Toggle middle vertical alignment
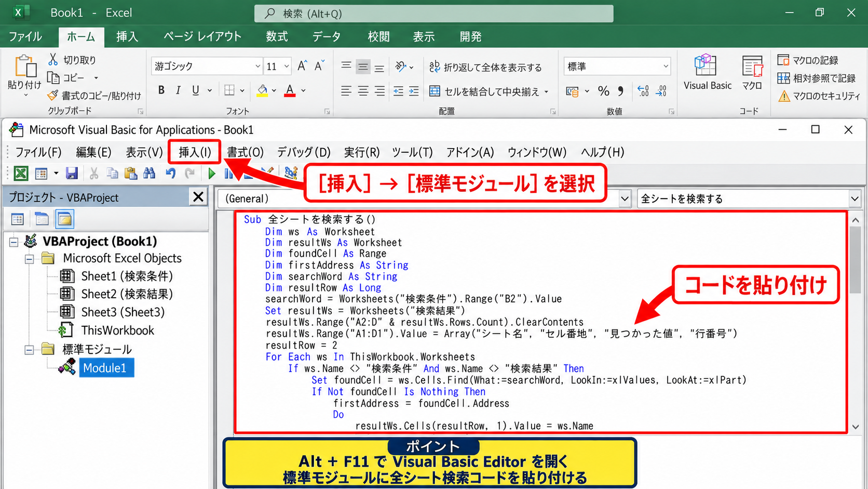Screen dimensions: 868x489 click(x=363, y=67)
